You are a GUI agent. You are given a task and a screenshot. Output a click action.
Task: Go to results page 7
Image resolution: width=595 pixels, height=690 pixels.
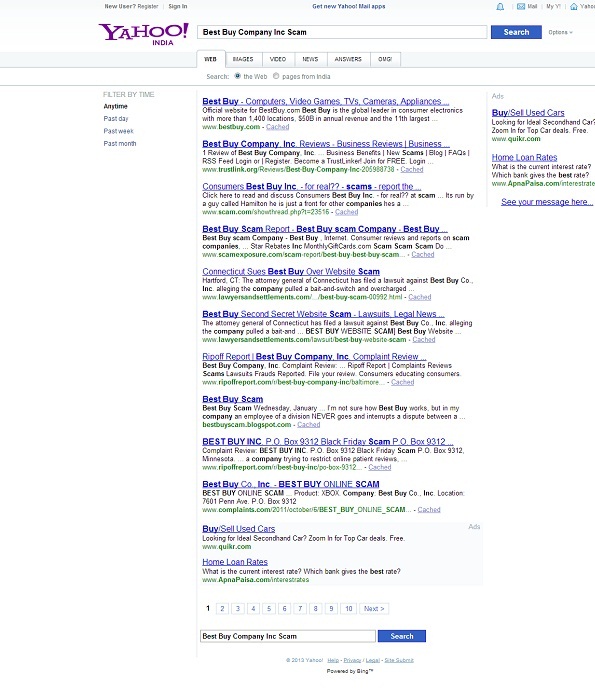[x=300, y=609]
